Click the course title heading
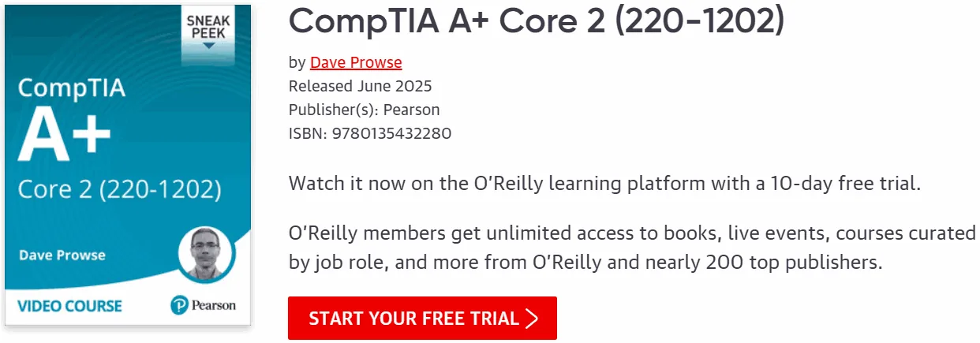Image resolution: width=980 pixels, height=343 pixels. (537, 22)
